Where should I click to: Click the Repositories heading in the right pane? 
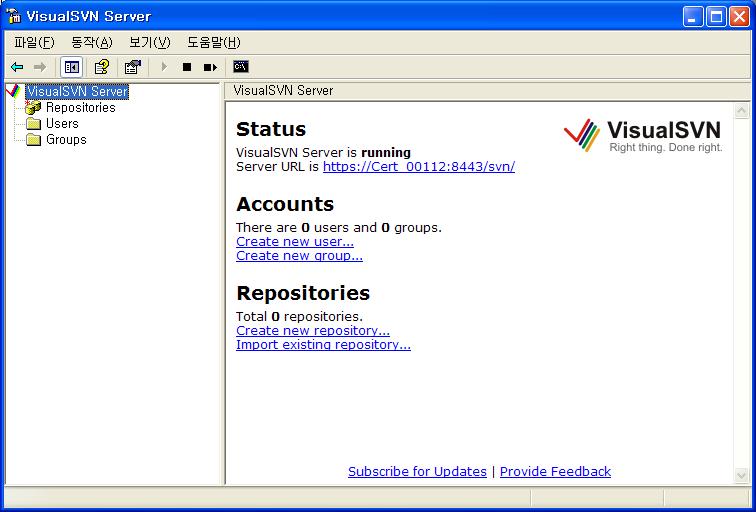[x=303, y=293]
